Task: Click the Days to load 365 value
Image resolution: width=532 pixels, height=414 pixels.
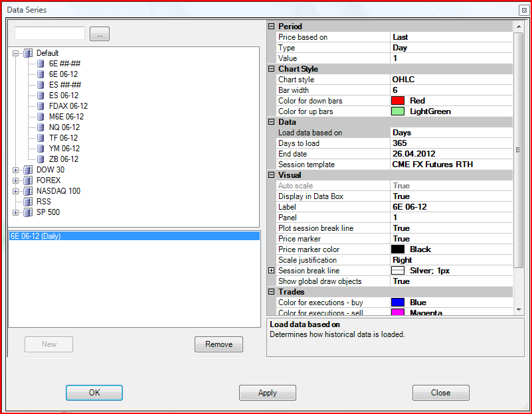Action: click(x=452, y=143)
